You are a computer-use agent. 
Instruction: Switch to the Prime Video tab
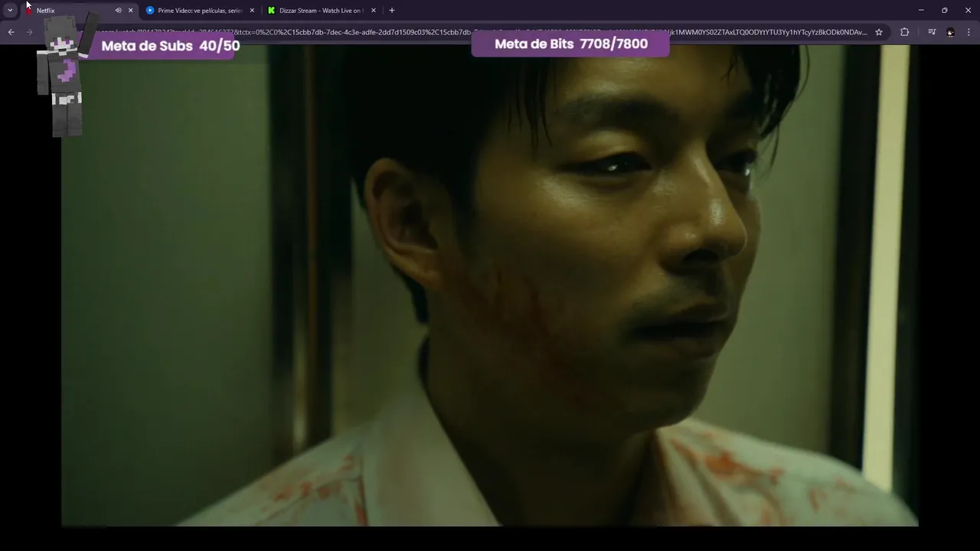click(200, 11)
